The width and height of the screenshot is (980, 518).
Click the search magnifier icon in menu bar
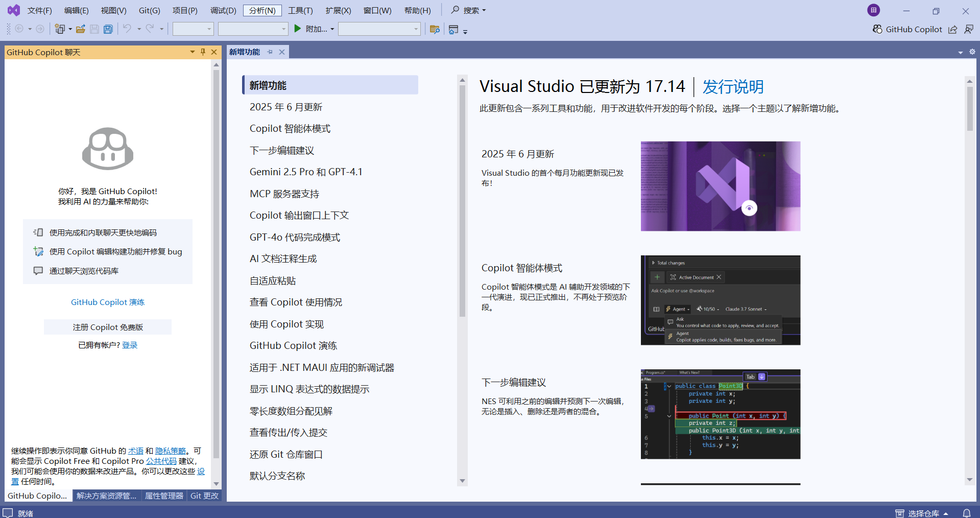click(x=455, y=10)
